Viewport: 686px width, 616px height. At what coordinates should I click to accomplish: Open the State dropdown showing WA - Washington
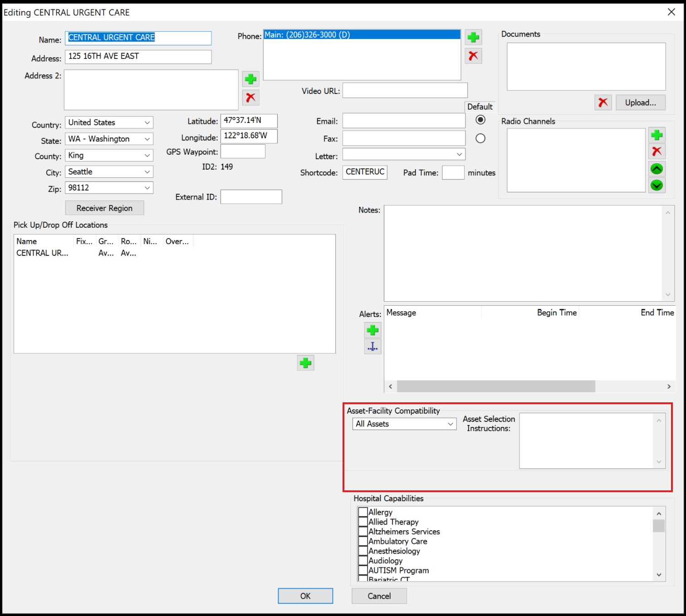[x=109, y=139]
